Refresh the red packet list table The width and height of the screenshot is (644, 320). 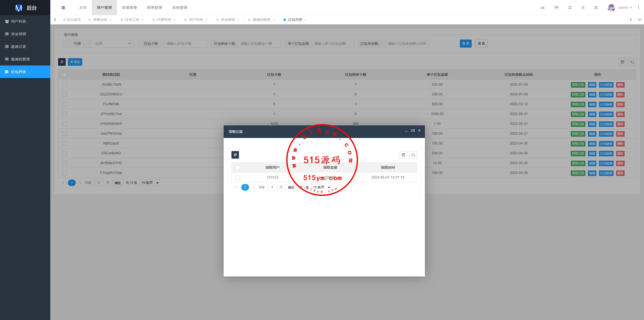point(62,62)
